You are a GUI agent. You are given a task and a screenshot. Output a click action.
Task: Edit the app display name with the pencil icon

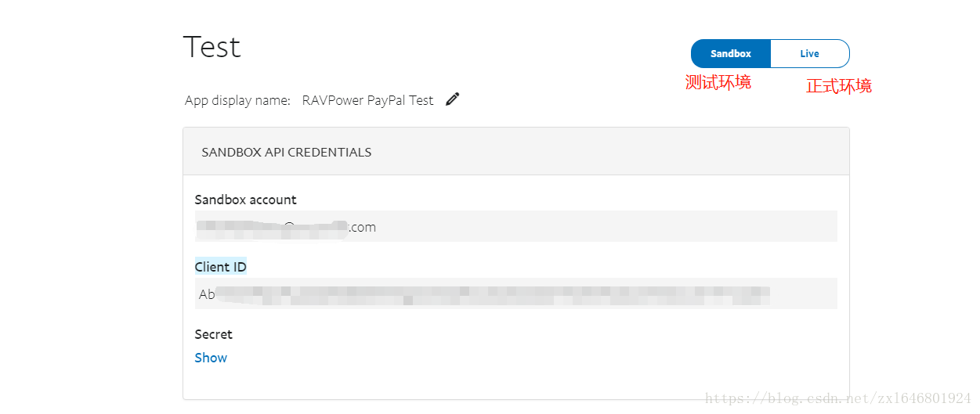click(452, 99)
